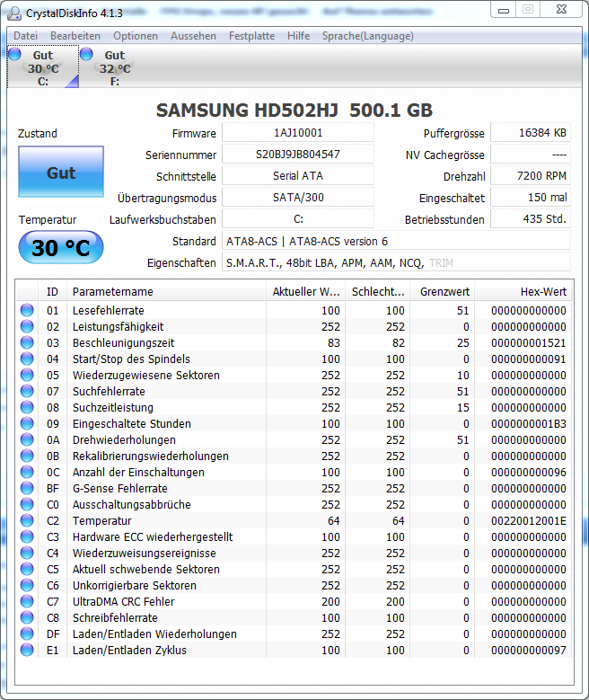Click the status orb of Suchzeitleistung row
Screen dimensions: 589x700
tap(27, 407)
